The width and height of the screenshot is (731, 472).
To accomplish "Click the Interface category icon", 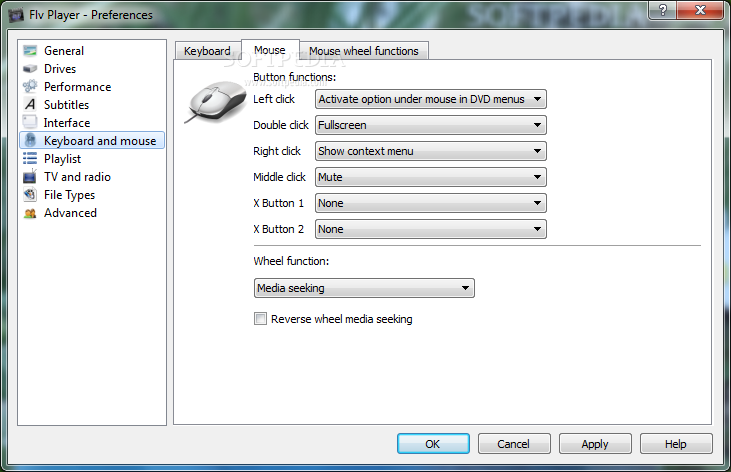I will [30, 122].
